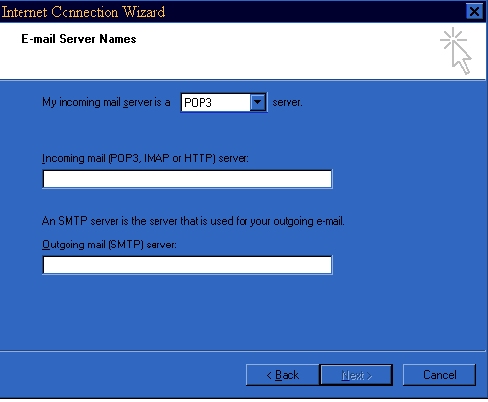Click the 'server.' text after the dropdown
This screenshot has width=488, height=402.
click(x=287, y=102)
